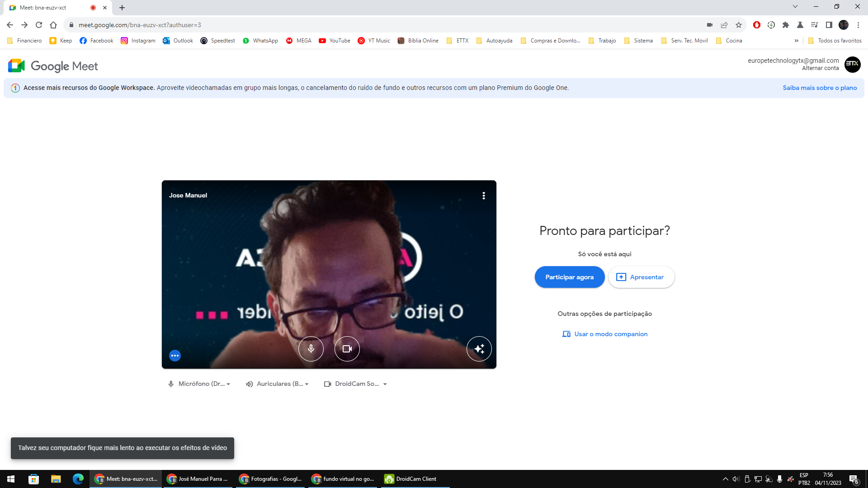
Task: Click three-dot more options menu
Action: coord(483,196)
